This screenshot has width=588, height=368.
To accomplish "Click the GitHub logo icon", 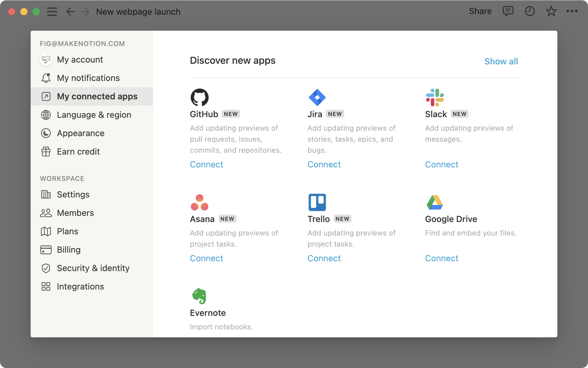I will 199,97.
